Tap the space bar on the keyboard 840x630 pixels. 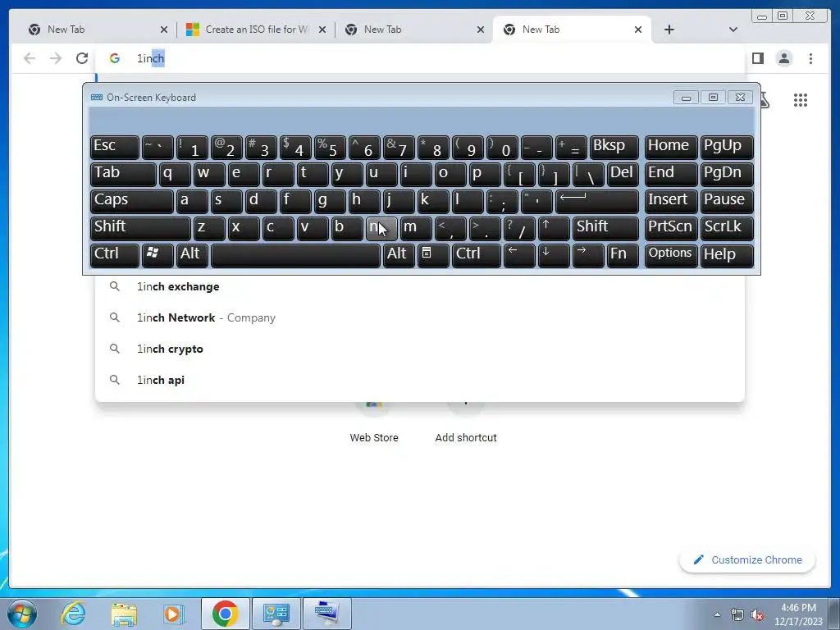[295, 255]
